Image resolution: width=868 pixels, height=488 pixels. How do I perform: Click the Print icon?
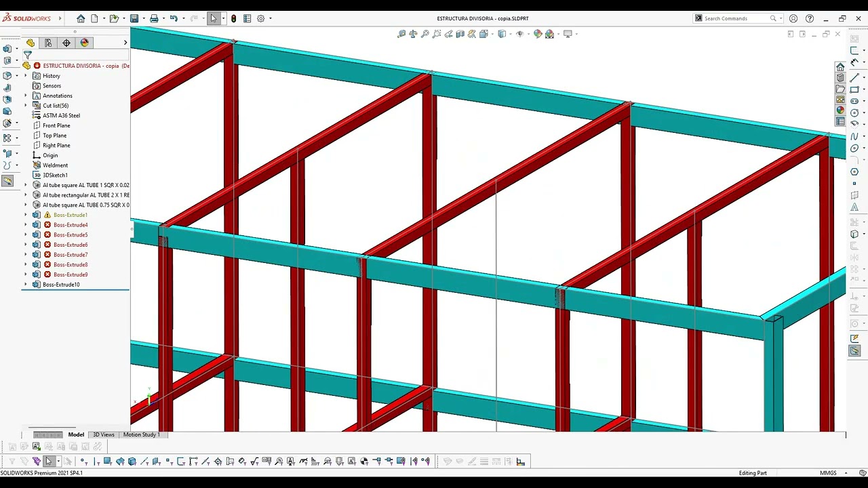(x=154, y=18)
